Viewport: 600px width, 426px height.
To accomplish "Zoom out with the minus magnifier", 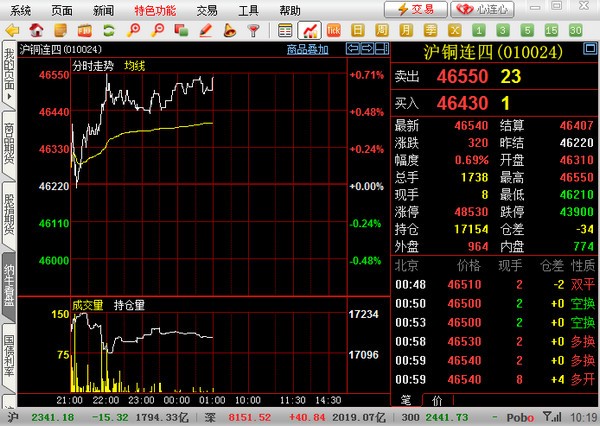I will point(157,30).
